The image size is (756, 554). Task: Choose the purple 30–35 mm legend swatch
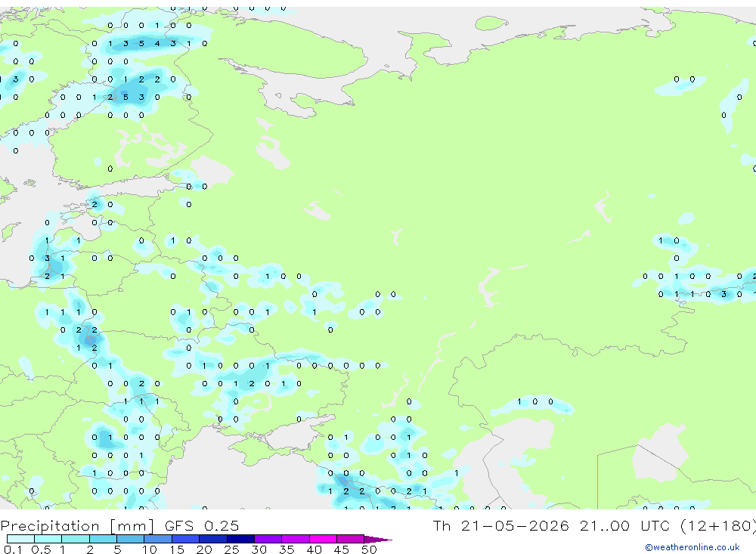[268, 539]
